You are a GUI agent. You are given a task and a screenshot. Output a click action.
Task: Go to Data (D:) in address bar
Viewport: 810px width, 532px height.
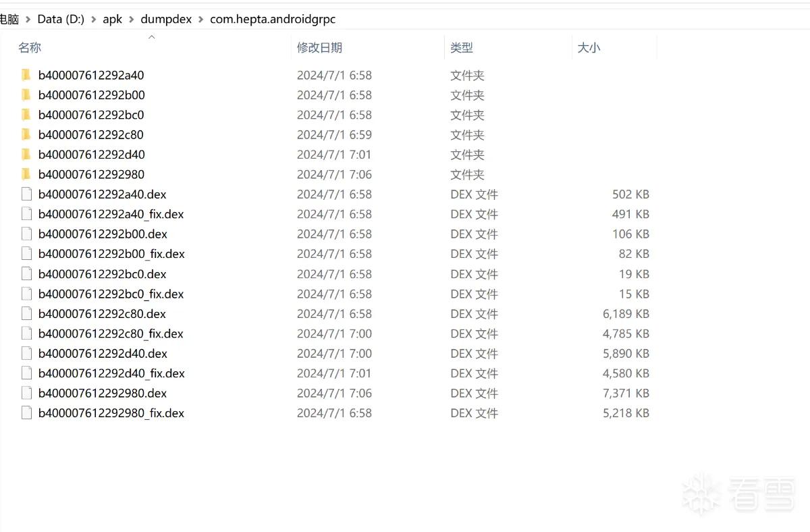click(61, 20)
